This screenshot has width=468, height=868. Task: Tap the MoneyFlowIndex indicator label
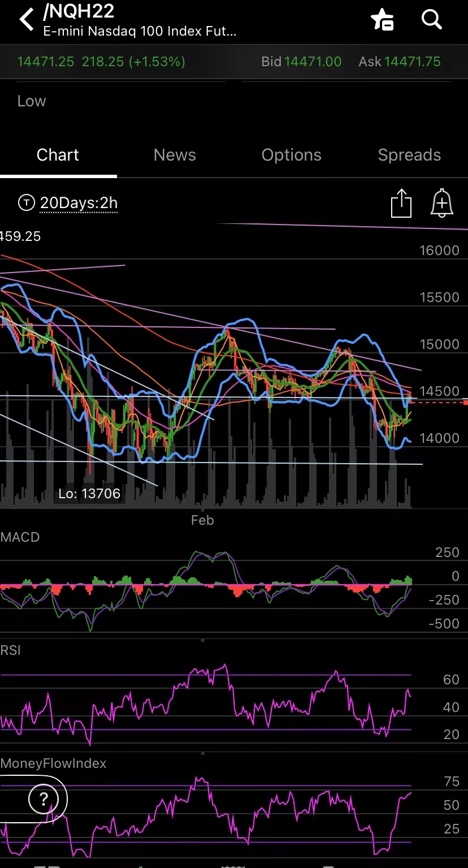coord(53,763)
